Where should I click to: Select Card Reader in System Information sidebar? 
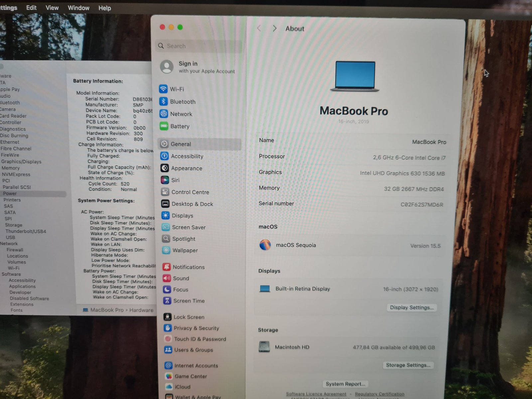point(13,116)
